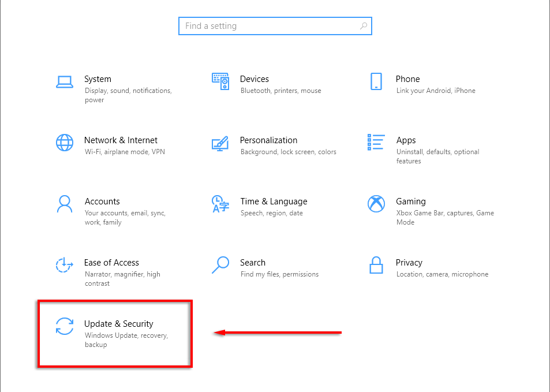Open the Gaming Xbox icon
The height and width of the screenshot is (392, 550).
pyautogui.click(x=376, y=204)
